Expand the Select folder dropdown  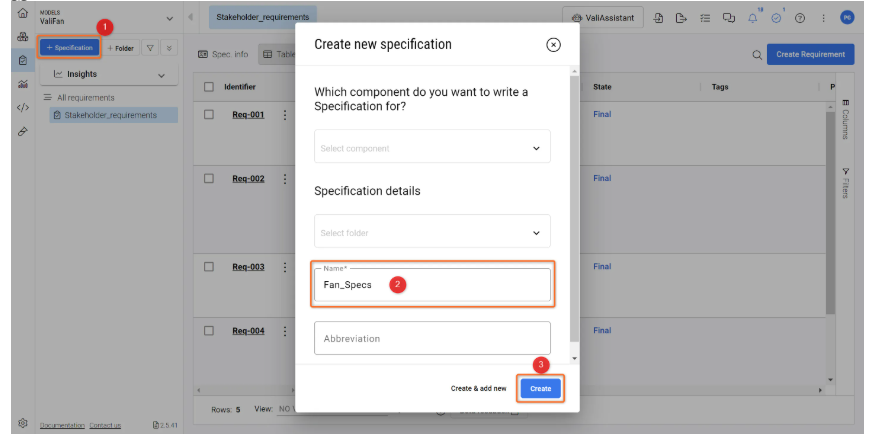point(432,233)
